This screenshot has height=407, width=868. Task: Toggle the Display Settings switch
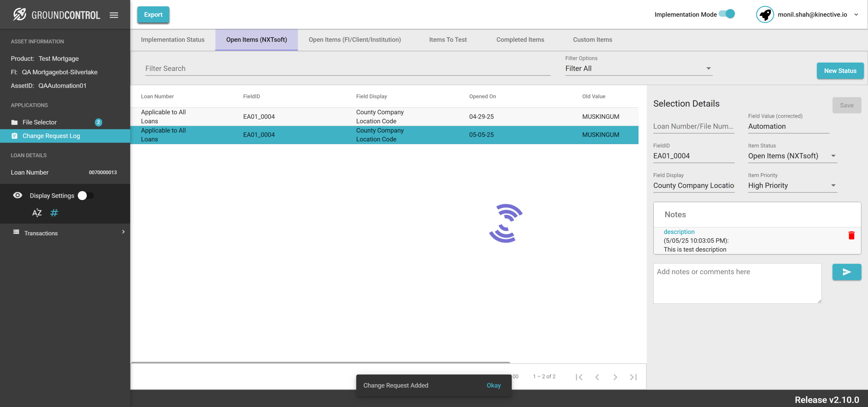tap(86, 195)
